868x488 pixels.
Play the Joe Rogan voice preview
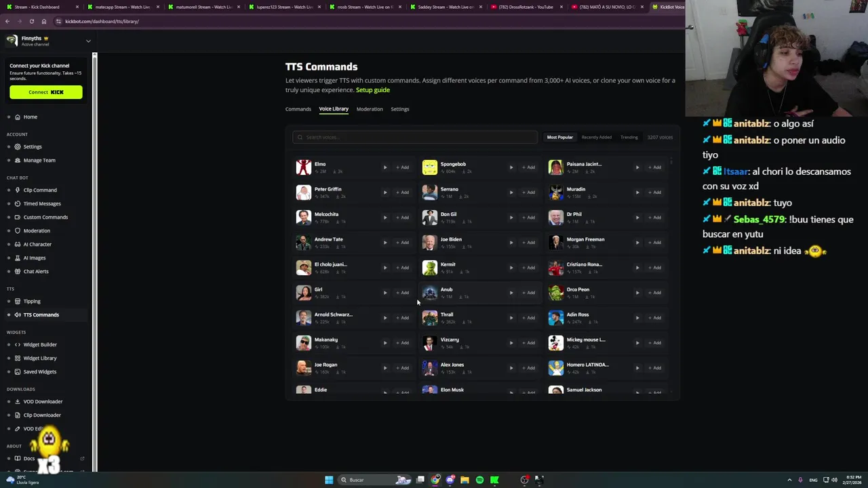tap(384, 368)
